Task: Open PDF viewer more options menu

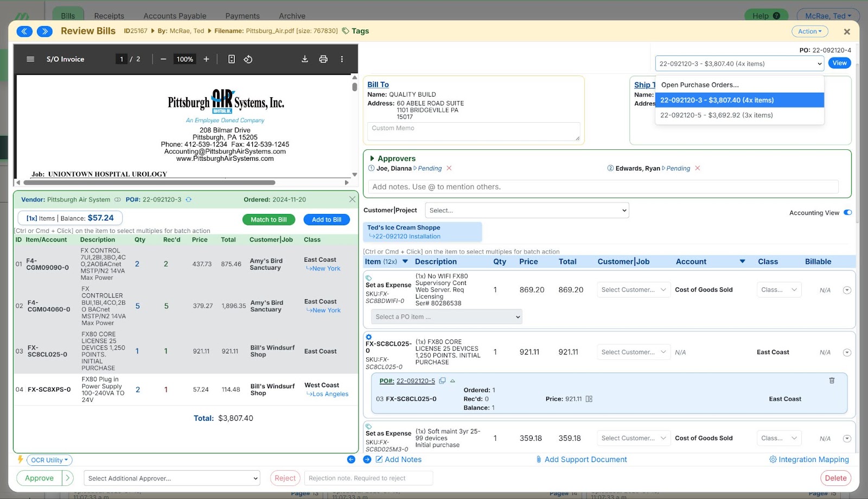Action: click(x=342, y=59)
